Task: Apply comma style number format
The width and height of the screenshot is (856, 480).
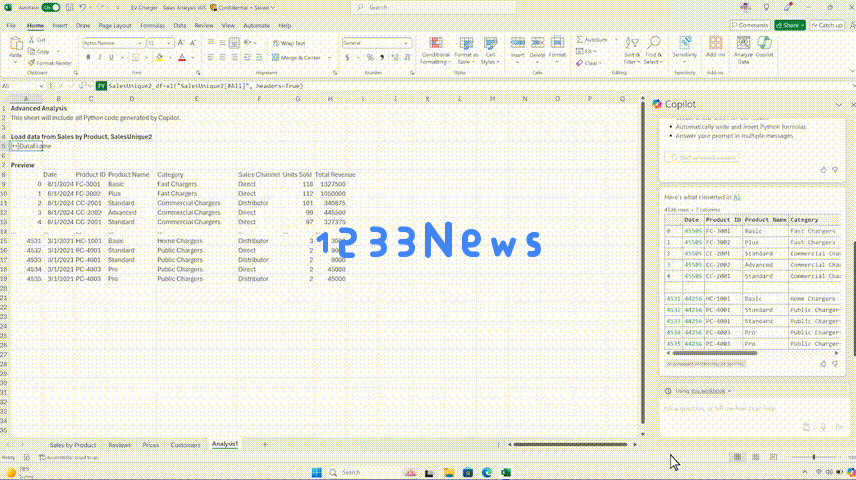Action: tap(382, 57)
